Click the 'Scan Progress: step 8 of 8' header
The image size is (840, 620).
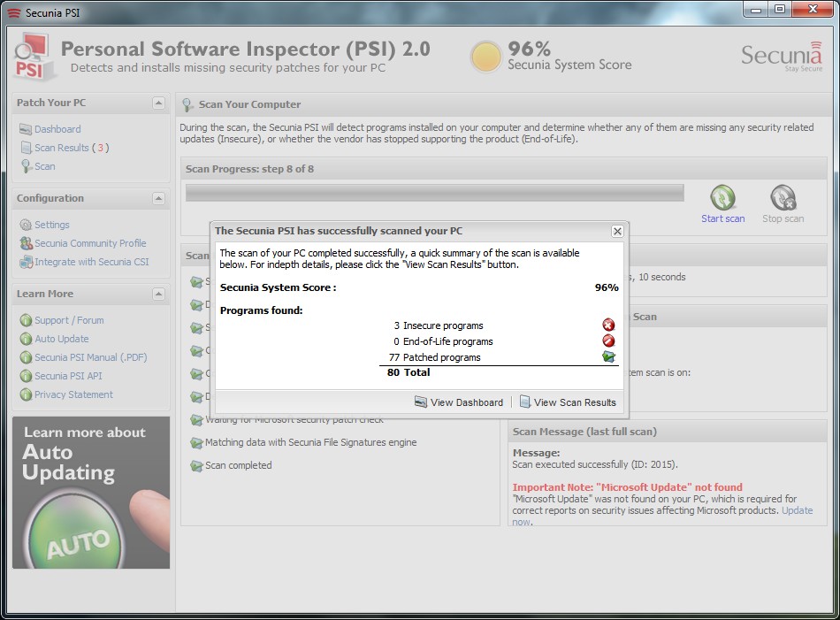(249, 169)
